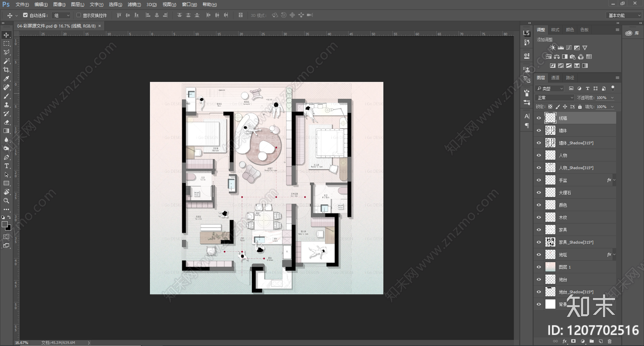
Task: Select the Eraser tool
Action: point(6,122)
